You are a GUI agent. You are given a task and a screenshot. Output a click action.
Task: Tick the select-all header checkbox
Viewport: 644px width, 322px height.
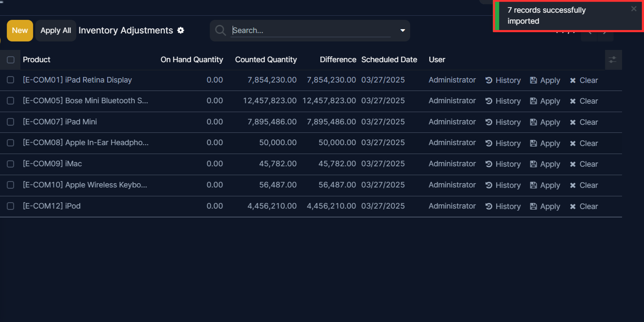tap(11, 60)
